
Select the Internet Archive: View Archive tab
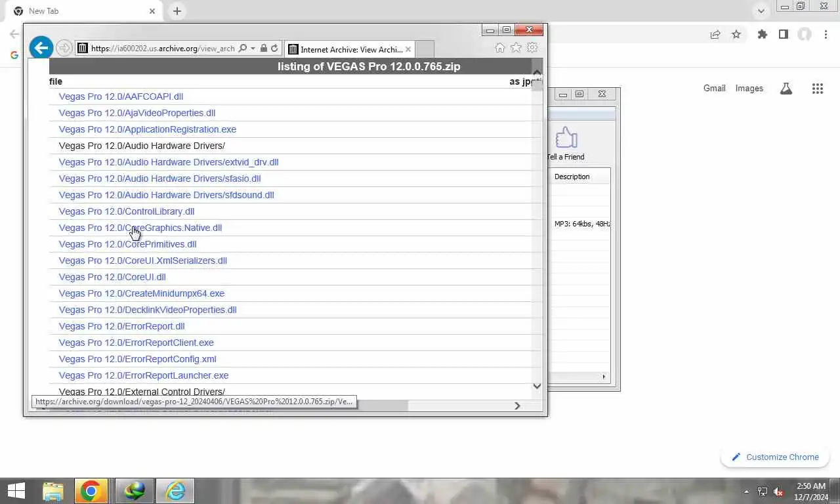pyautogui.click(x=350, y=49)
